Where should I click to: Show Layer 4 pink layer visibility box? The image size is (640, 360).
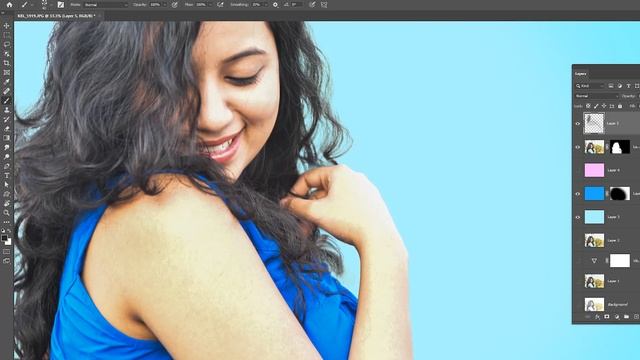click(x=578, y=170)
